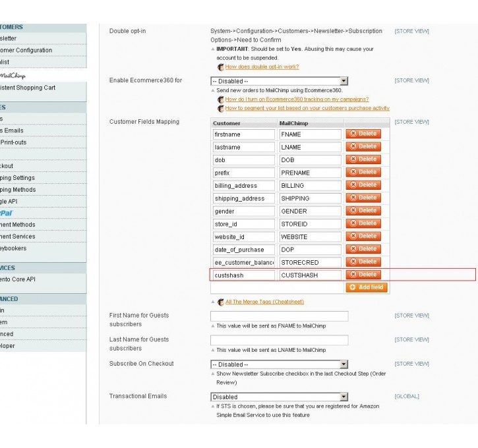Delete the custshash mapping row

[x=363, y=275]
